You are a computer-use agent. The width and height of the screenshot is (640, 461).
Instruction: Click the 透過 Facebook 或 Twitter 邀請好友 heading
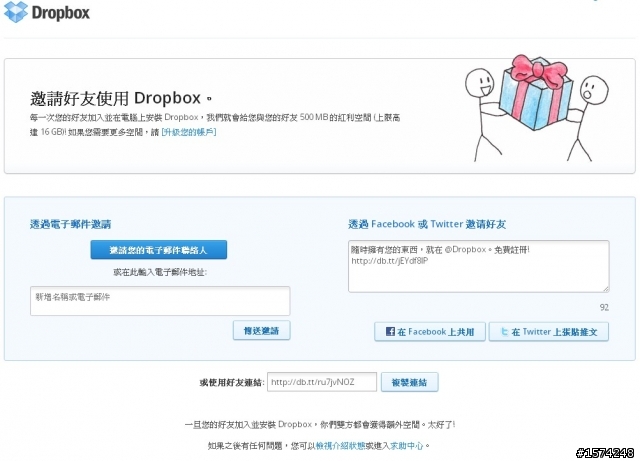pyautogui.click(x=427, y=224)
